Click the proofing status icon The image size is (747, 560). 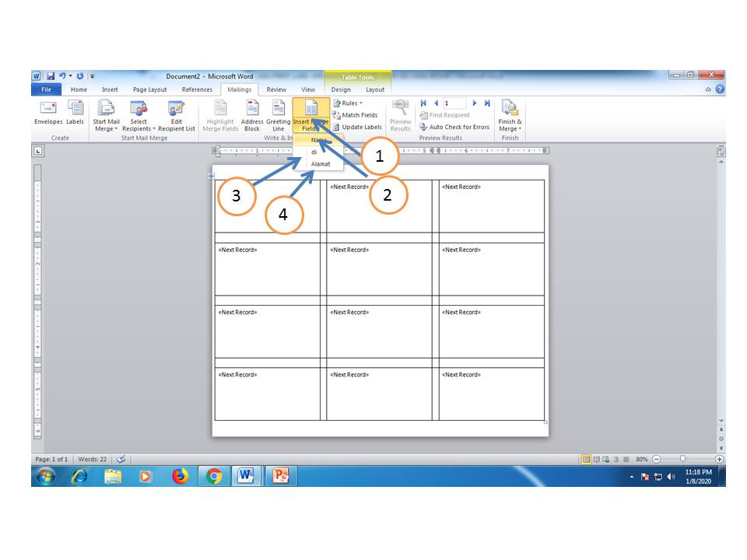click(121, 459)
